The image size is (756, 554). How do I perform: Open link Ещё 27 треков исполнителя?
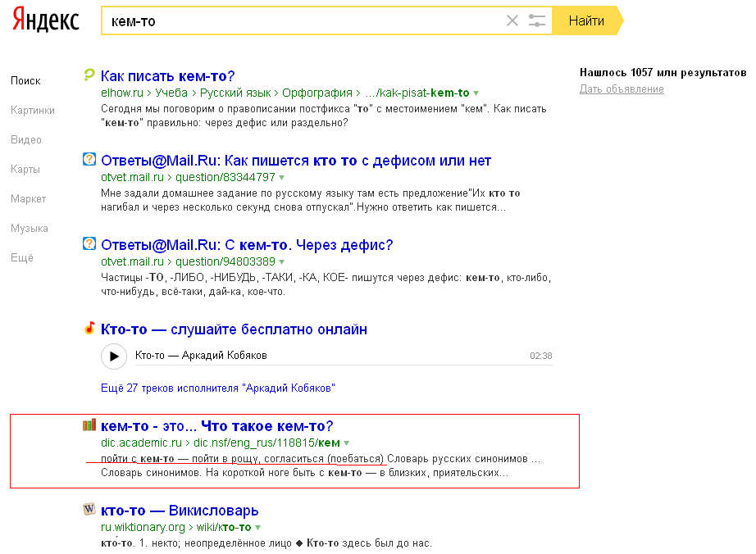point(217,388)
